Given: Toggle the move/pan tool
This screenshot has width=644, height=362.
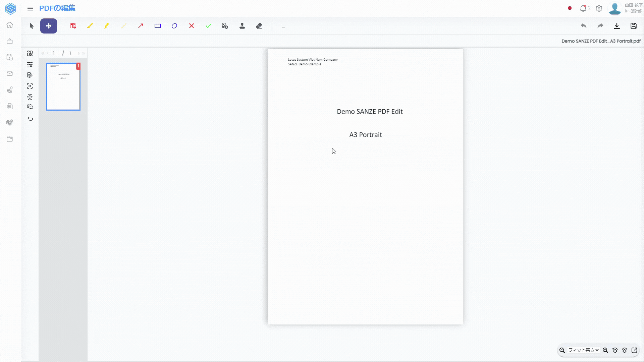Looking at the screenshot, I should pyautogui.click(x=49, y=26).
